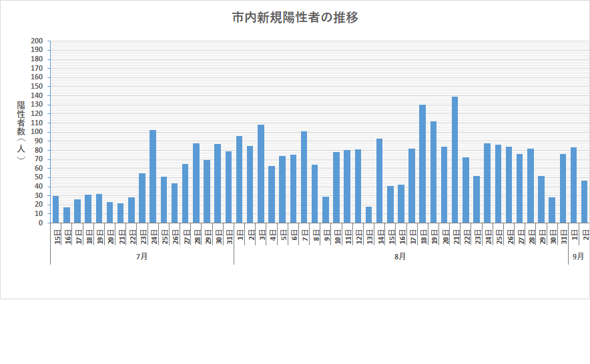
Task: Click the July 15日 date label
Action: tap(57, 237)
